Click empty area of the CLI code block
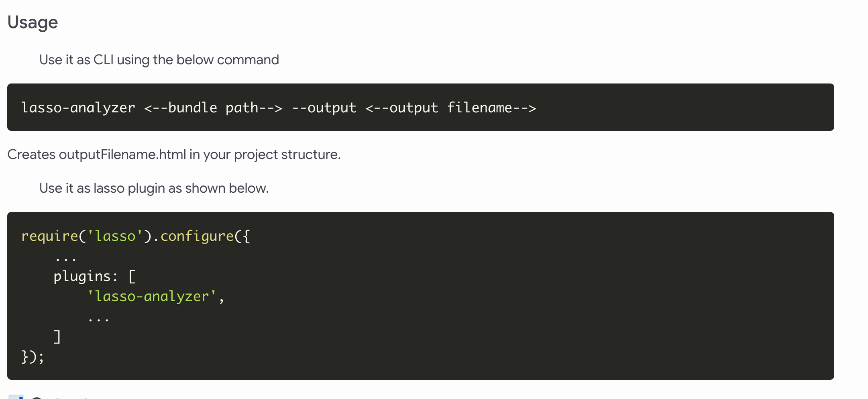The width and height of the screenshot is (868, 399). (x=683, y=107)
